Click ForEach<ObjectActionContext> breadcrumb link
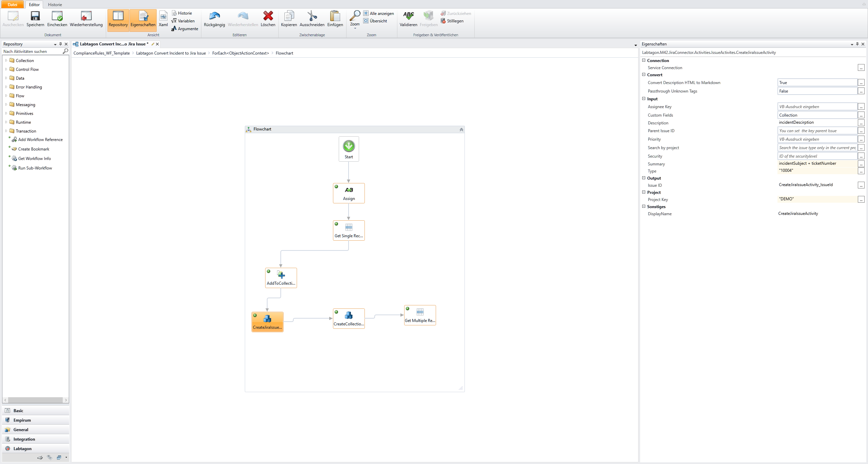The width and height of the screenshot is (868, 464). tap(240, 53)
